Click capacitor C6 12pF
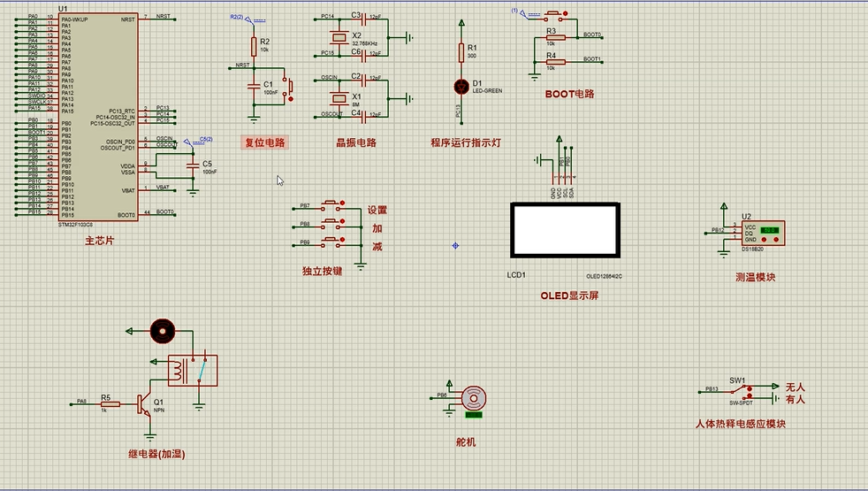This screenshot has height=491, width=868. (364, 56)
